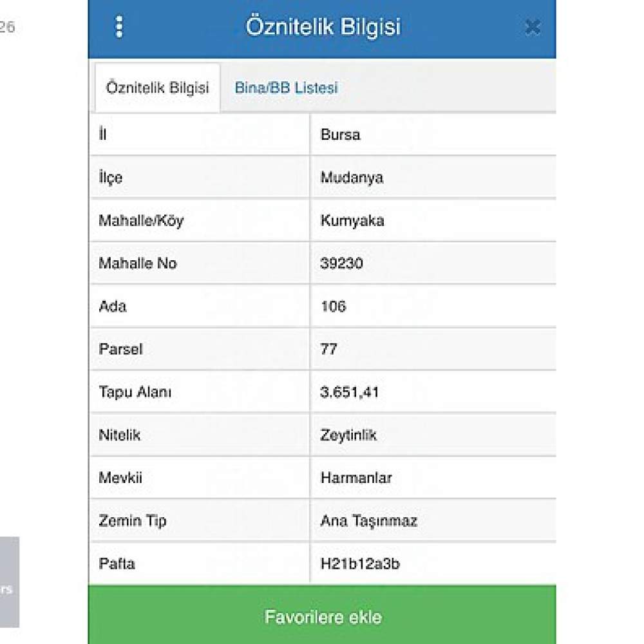Switch to the Bina/BB Listesi tab
The width and height of the screenshot is (644, 644).
(286, 88)
